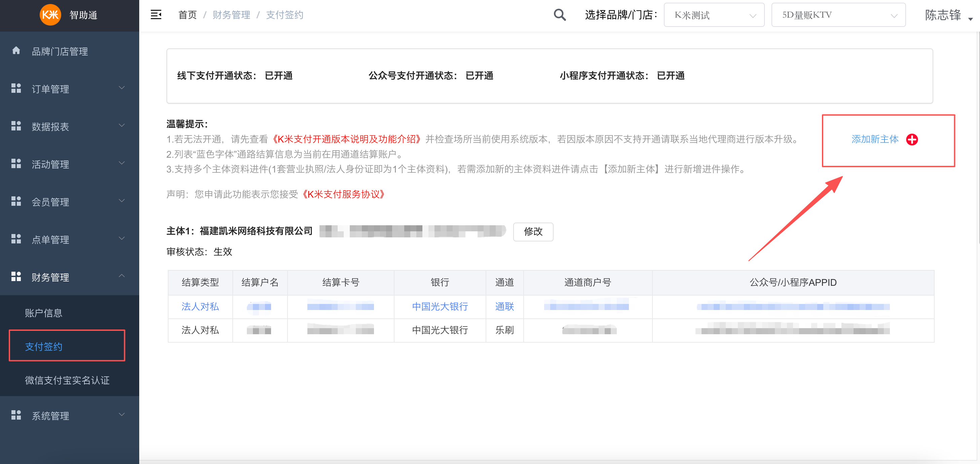The image size is (980, 464).
Task: Click the red plus icon next to 添加新主体
Action: 912,140
